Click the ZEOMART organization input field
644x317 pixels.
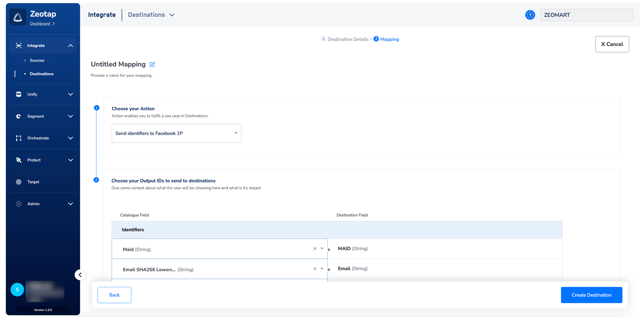point(586,15)
